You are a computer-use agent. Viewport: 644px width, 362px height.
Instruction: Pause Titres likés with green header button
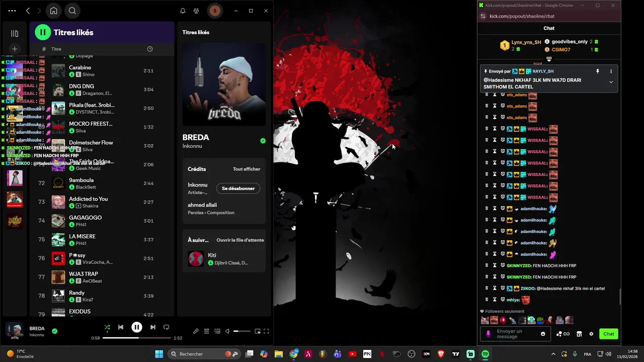(x=43, y=32)
